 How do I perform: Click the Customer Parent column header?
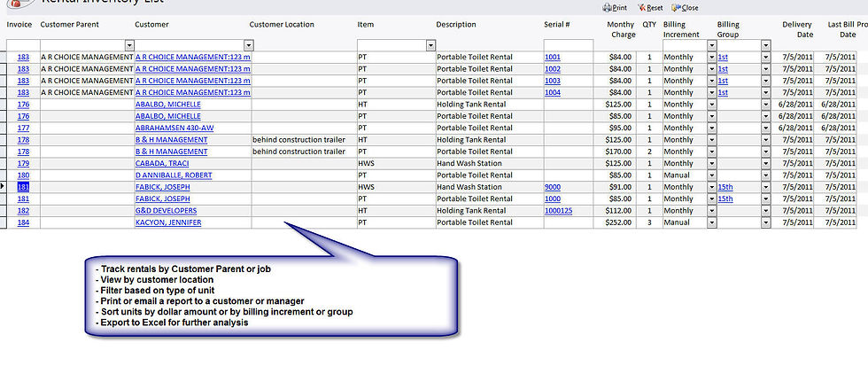(x=70, y=24)
